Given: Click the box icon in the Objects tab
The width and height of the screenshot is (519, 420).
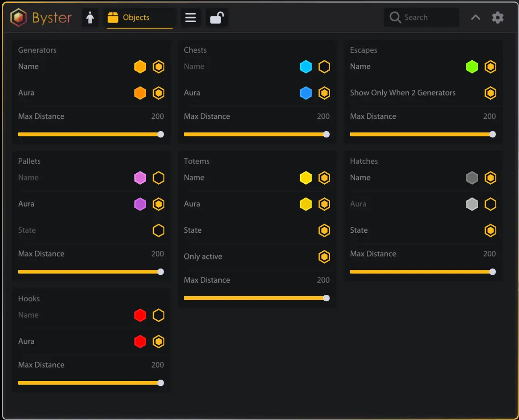Looking at the screenshot, I should (113, 18).
